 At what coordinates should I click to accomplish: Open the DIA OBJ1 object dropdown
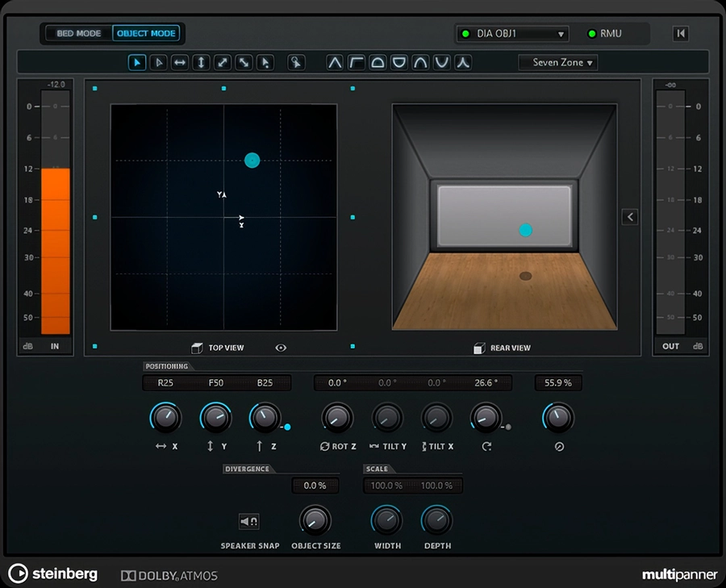pyautogui.click(x=512, y=34)
